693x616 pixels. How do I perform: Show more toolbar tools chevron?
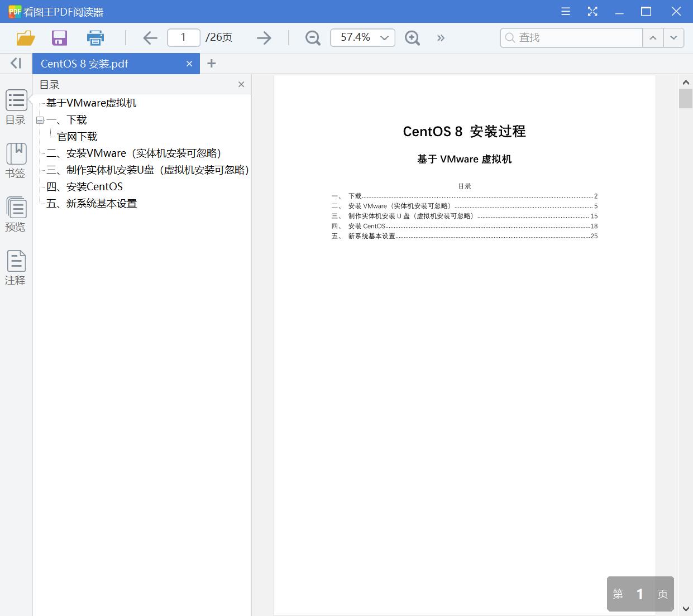tap(441, 38)
